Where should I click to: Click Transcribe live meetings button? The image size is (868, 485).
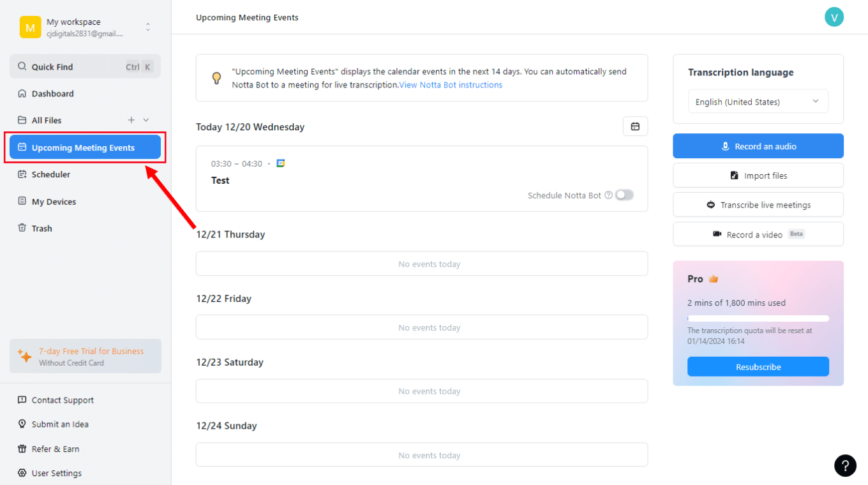pyautogui.click(x=758, y=205)
